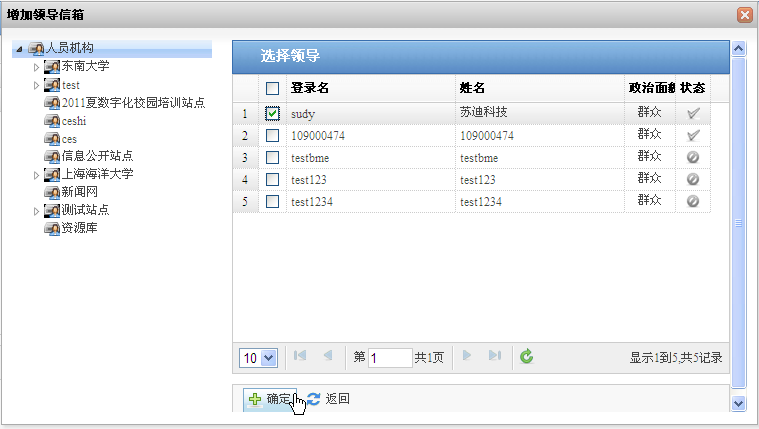This screenshot has width=759, height=429.
Task: Click the refresh icon in pagination bar
Action: coord(527,357)
